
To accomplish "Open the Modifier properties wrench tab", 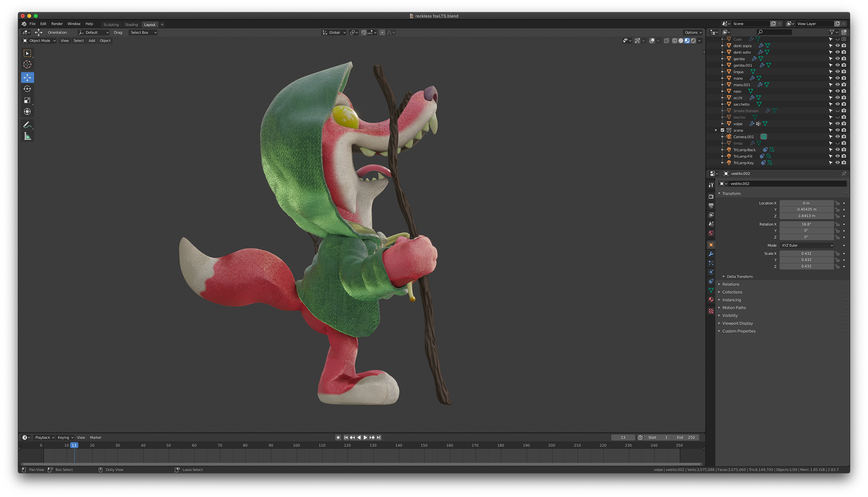I will coord(711,254).
